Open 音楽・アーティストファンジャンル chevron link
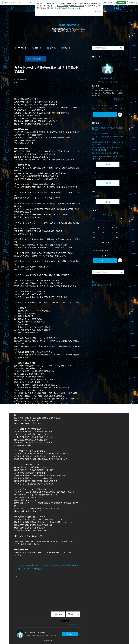This screenshot has height=644, width=138. (104, 108)
